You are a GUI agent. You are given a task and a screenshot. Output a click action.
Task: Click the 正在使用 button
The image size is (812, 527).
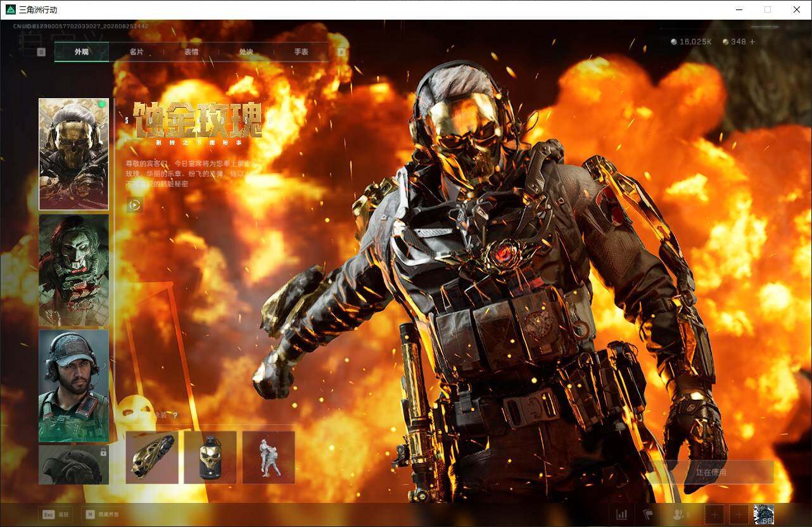click(711, 473)
